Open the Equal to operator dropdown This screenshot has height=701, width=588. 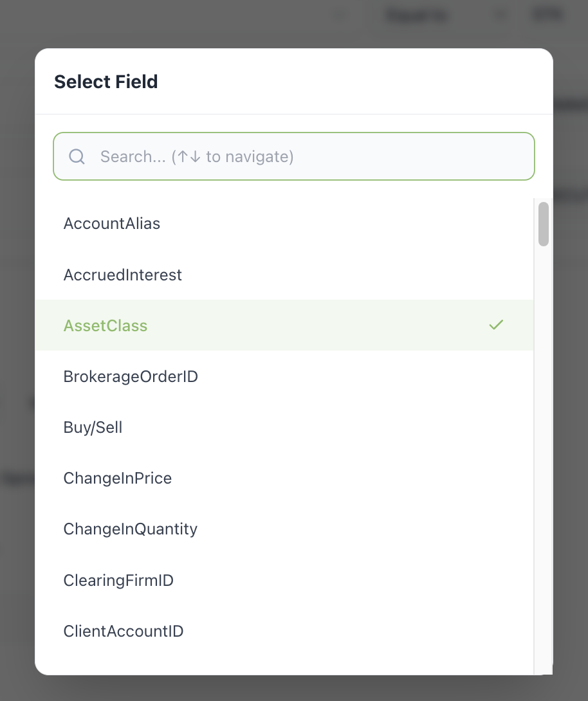[x=416, y=15]
